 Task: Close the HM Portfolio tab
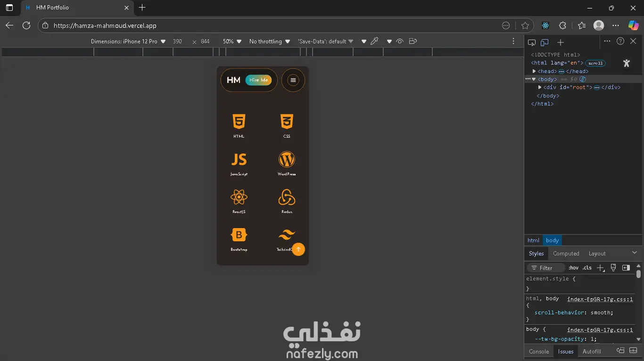pyautogui.click(x=126, y=8)
